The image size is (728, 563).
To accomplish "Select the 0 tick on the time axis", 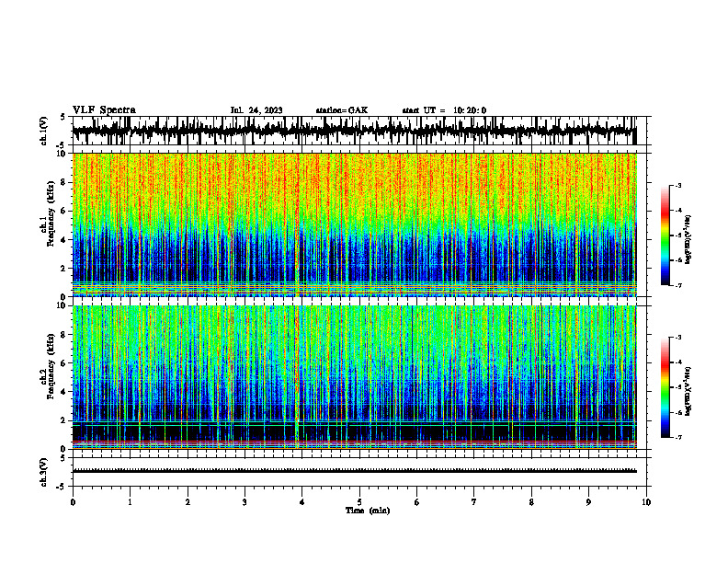I will pyautogui.click(x=73, y=502).
